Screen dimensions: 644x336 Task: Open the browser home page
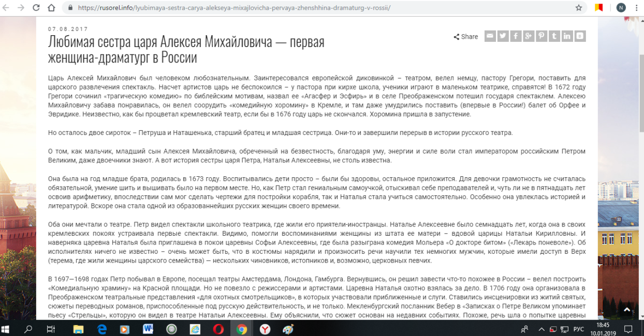pos(51,8)
